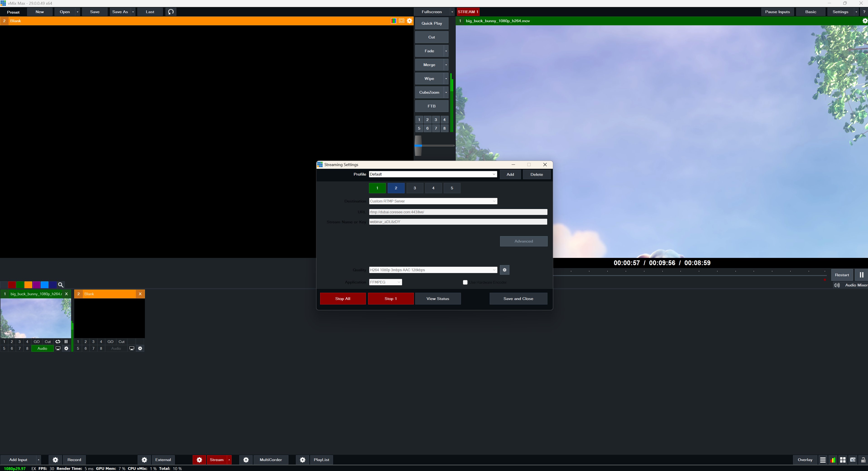The height and width of the screenshot is (471, 868).
Task: Switch to stream tab 2 in Streaming Settings
Action: pos(396,188)
